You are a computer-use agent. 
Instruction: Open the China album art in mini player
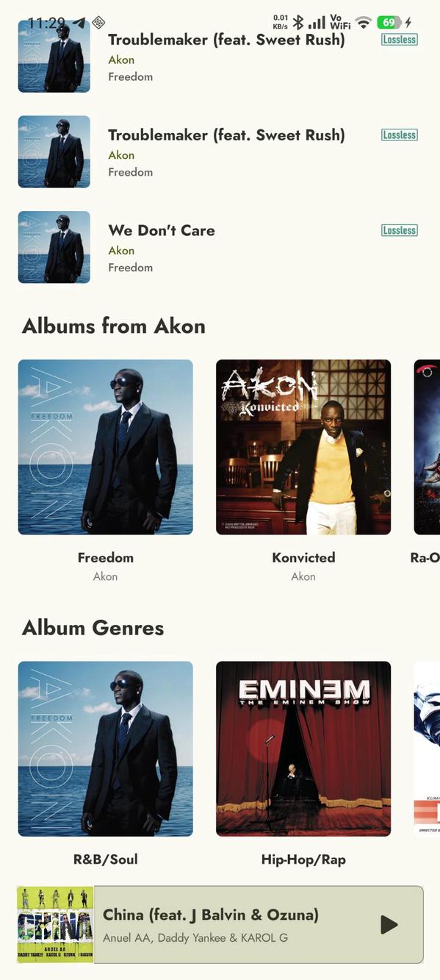point(55,925)
